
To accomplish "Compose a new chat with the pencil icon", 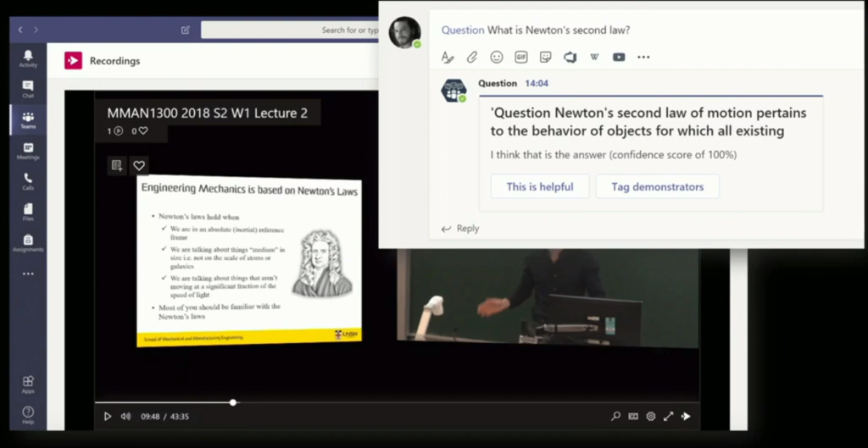I will pyautogui.click(x=186, y=30).
